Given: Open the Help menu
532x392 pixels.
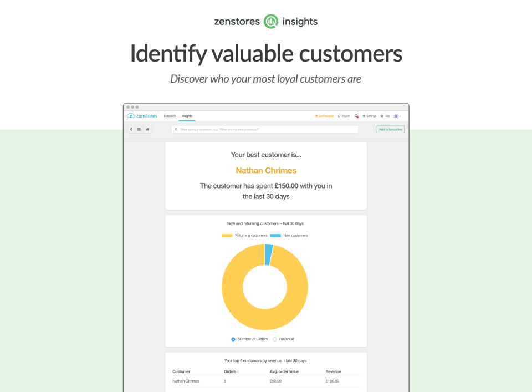Looking at the screenshot, I should pyautogui.click(x=385, y=116).
